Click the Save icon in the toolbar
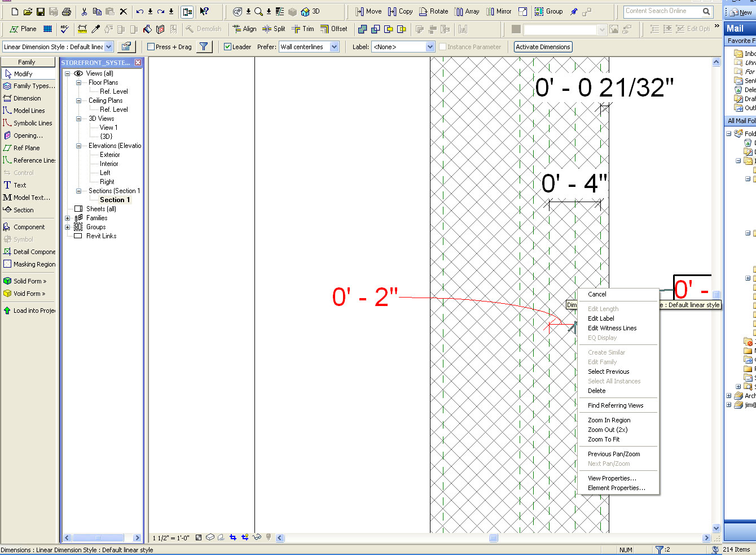This screenshot has height=555, width=756. tap(40, 11)
